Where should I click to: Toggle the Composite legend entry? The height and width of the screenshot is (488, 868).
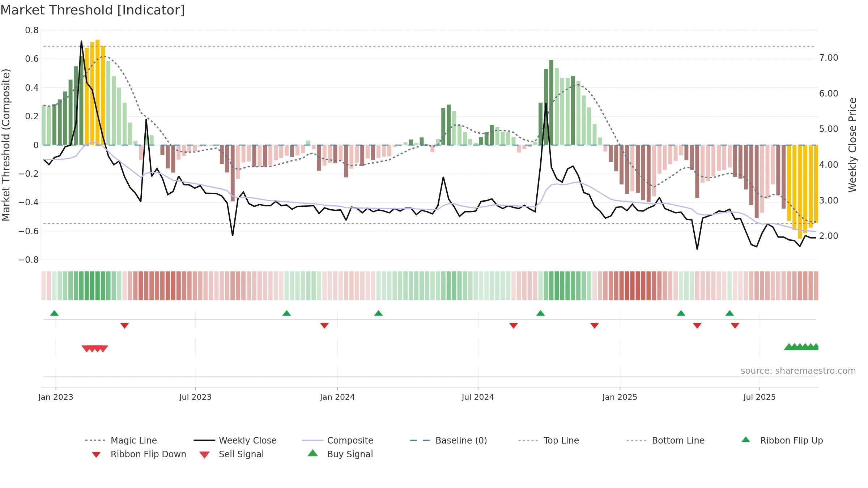pyautogui.click(x=337, y=440)
